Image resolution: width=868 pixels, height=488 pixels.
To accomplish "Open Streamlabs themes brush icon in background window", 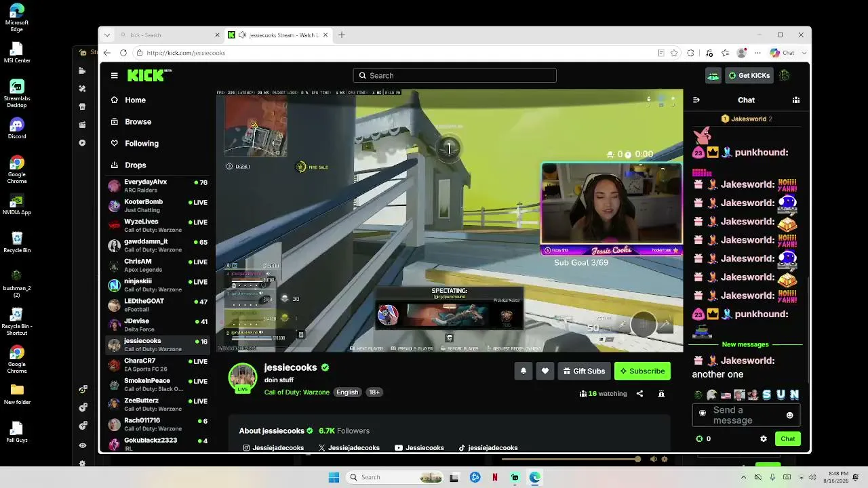I will (x=82, y=89).
